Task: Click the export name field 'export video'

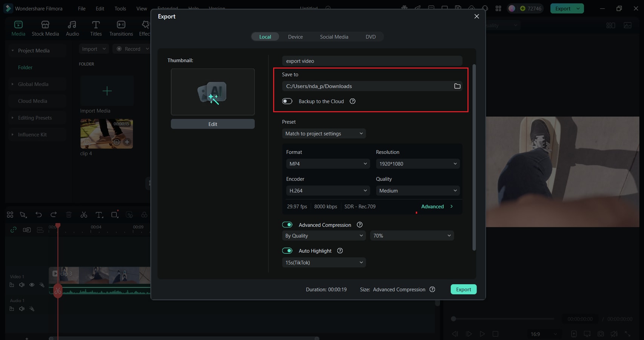Action: click(x=372, y=61)
